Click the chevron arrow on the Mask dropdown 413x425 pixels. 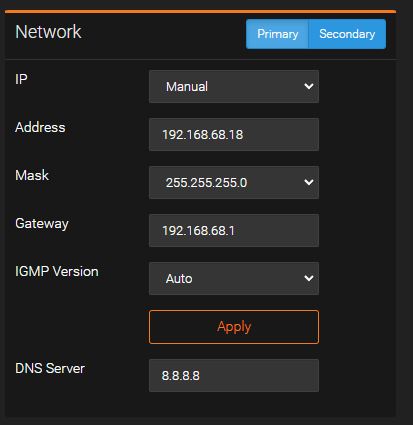[309, 182]
